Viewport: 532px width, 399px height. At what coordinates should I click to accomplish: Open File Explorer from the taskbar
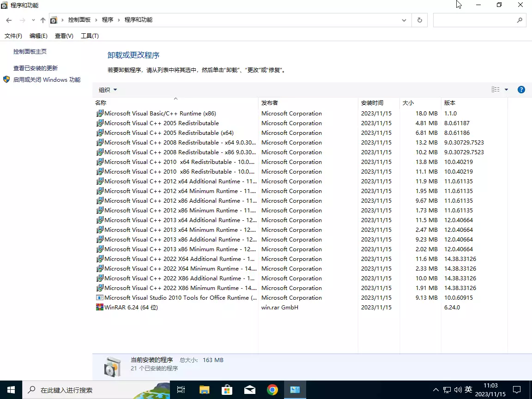[204, 389]
